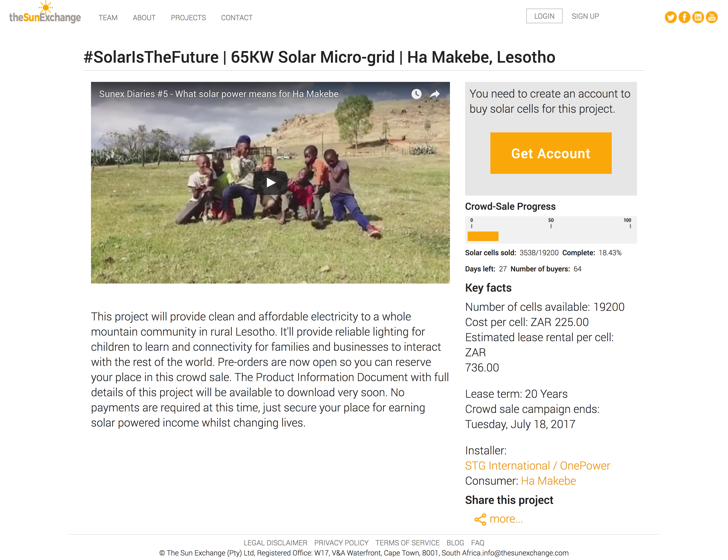Open the FAQ footer link
The image size is (728, 560).
click(477, 543)
